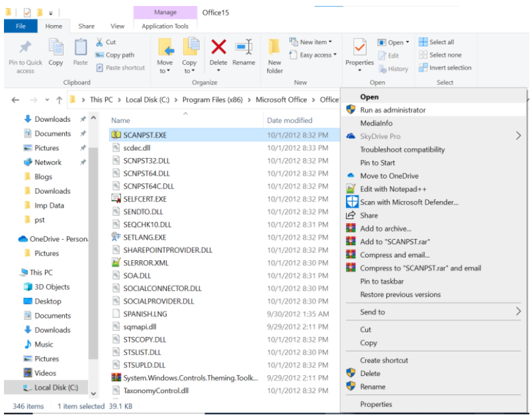Image resolution: width=532 pixels, height=417 pixels.
Task: Expand the New item dropdown
Action: (x=330, y=42)
